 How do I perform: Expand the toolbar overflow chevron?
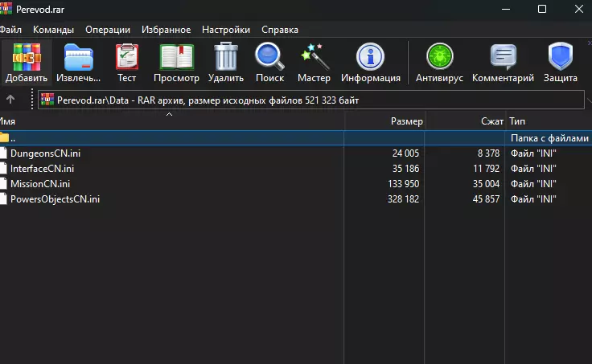point(590,43)
